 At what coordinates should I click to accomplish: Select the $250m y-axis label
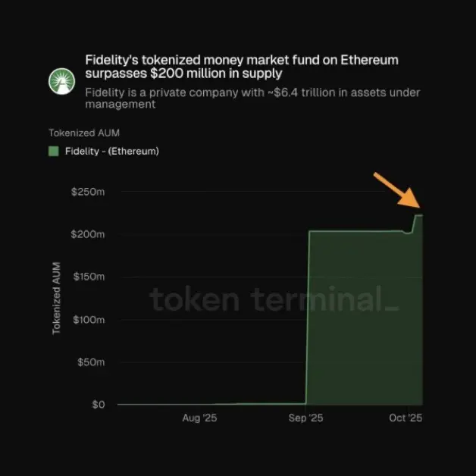(88, 192)
